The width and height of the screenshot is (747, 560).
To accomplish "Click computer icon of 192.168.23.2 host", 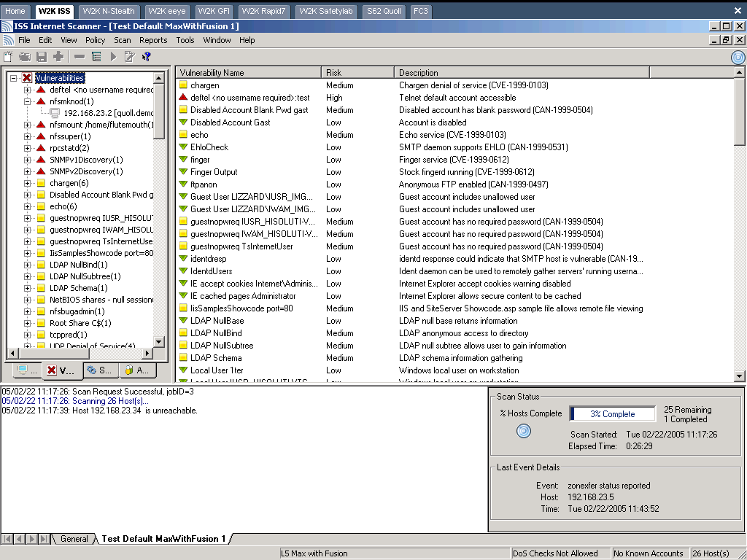I will point(55,113).
